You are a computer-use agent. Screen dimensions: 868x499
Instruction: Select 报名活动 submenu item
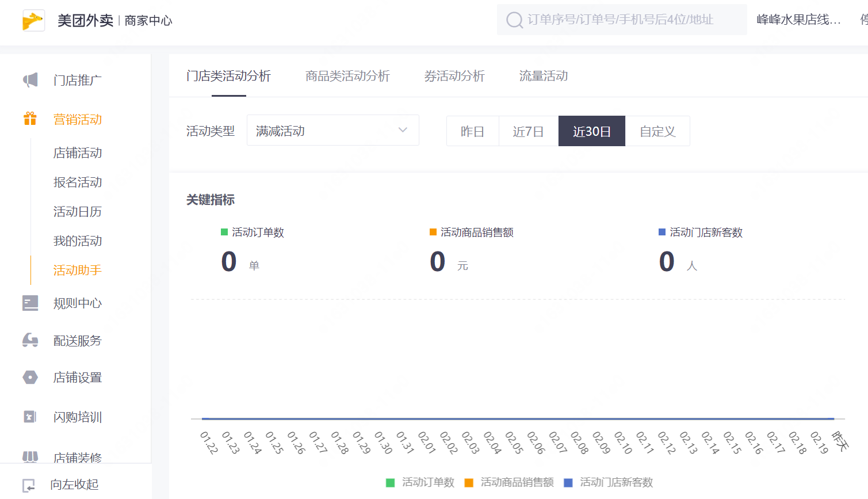78,182
